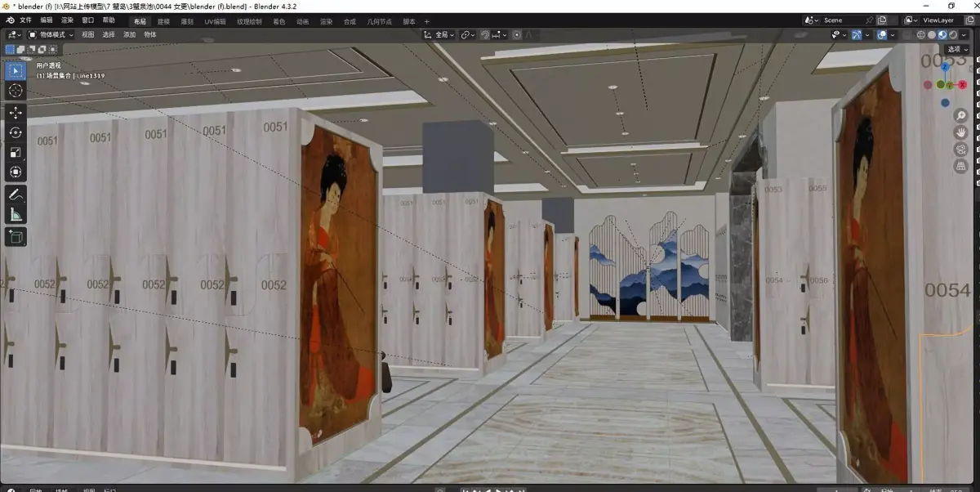
Task: Open the 窗口 menu
Action: (87, 20)
